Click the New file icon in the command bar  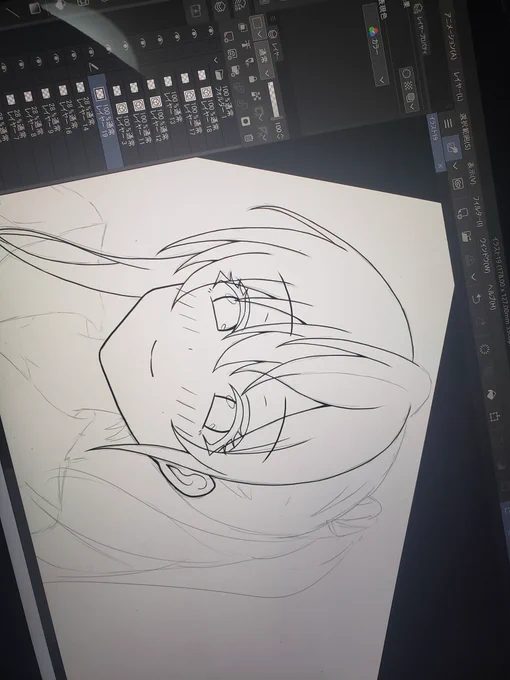[462, 213]
